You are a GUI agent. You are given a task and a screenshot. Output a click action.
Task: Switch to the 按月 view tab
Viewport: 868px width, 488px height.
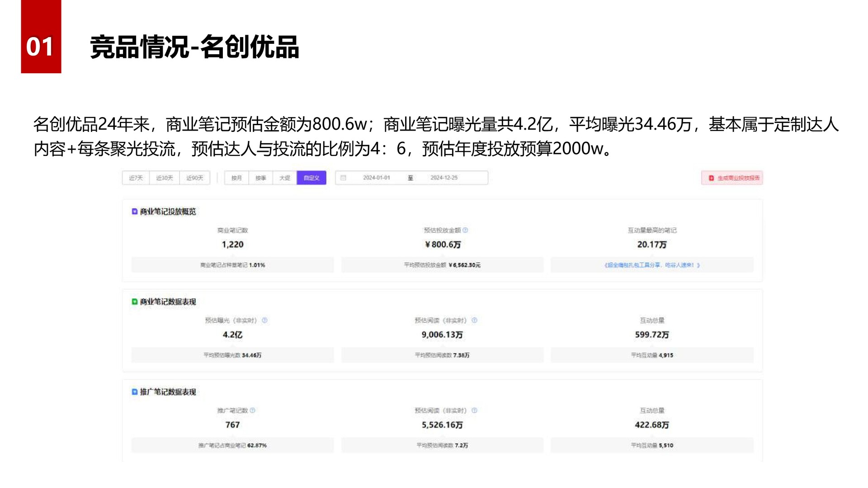[x=236, y=178]
